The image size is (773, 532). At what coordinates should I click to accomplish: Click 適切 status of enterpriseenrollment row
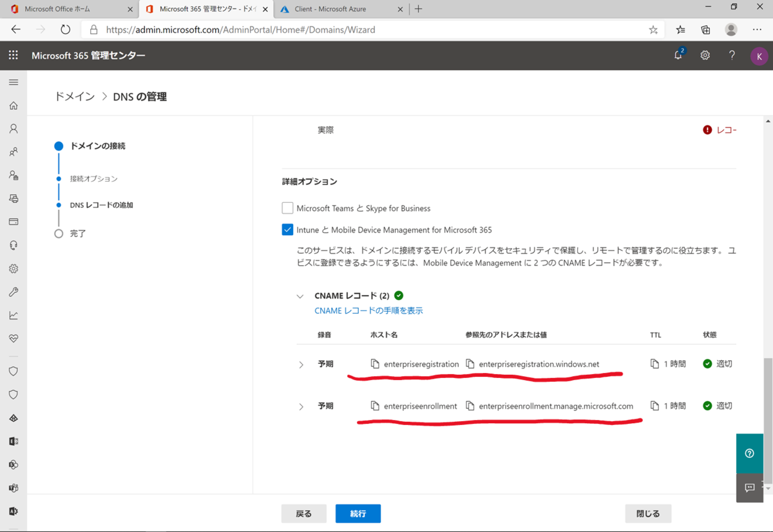click(x=725, y=406)
